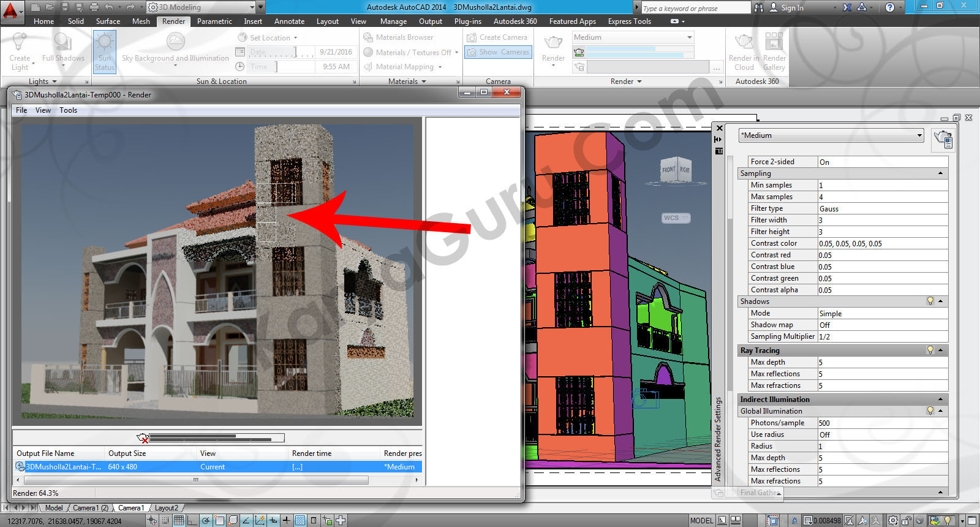
Task: Open the Tools menu in Render window
Action: (x=68, y=110)
